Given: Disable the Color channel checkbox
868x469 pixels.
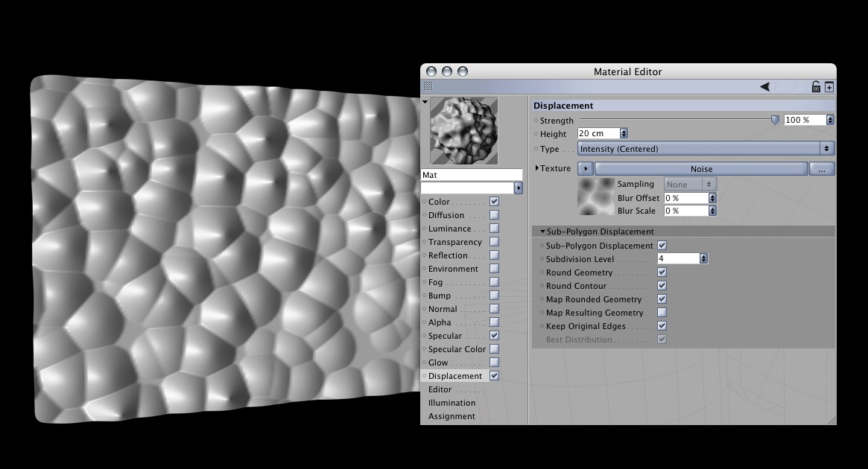Looking at the screenshot, I should click(494, 201).
